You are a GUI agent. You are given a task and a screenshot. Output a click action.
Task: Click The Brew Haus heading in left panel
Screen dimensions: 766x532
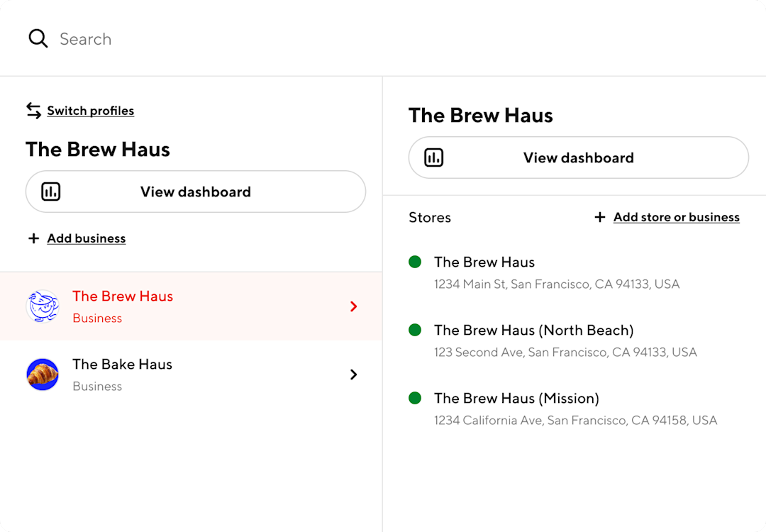(98, 150)
